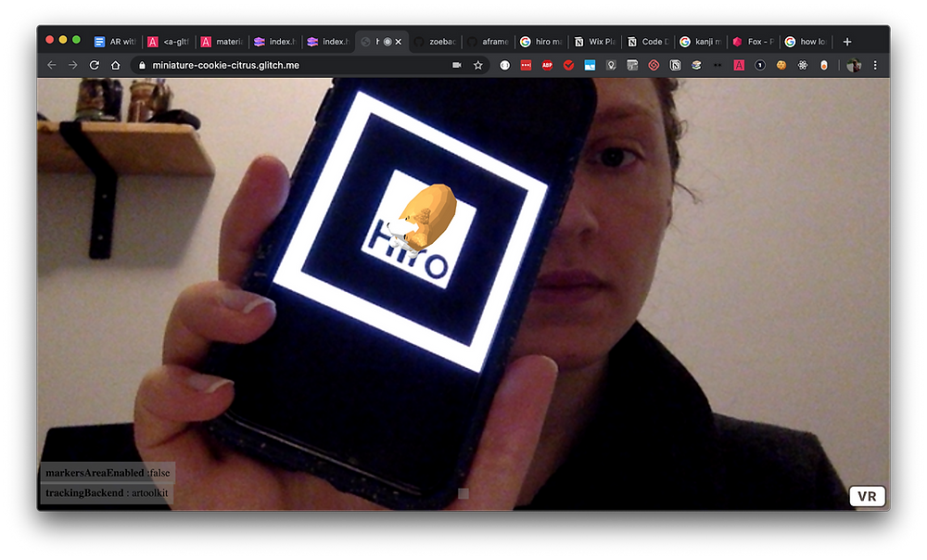Open the dark circle number 1 extension
Viewport: 927px width, 560px height.
coord(760,65)
